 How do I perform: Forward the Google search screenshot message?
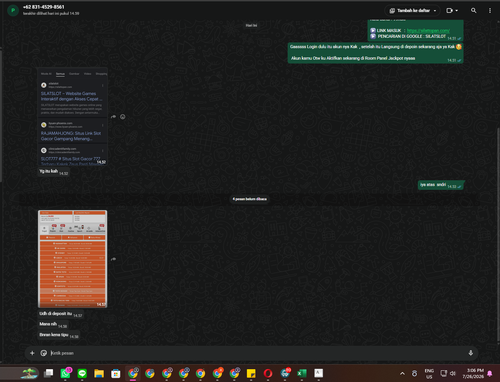click(x=113, y=117)
